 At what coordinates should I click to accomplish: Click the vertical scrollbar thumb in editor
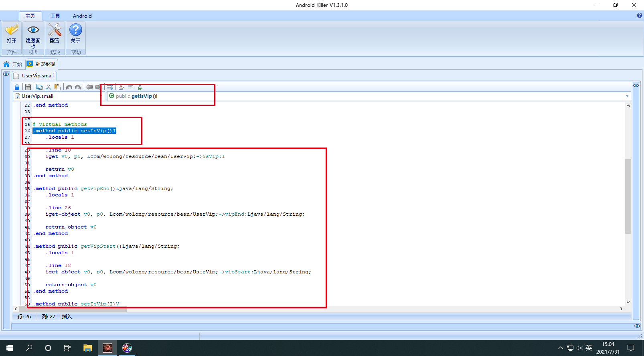628,196
